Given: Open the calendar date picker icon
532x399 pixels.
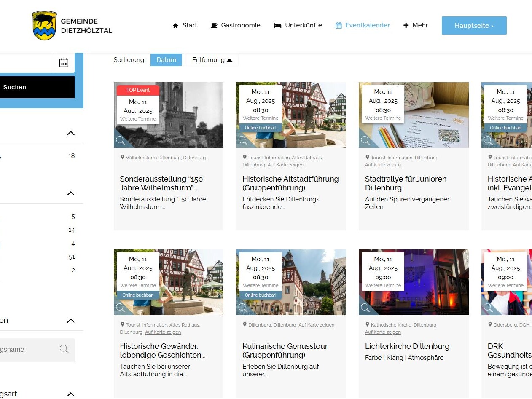Looking at the screenshot, I should pos(64,63).
